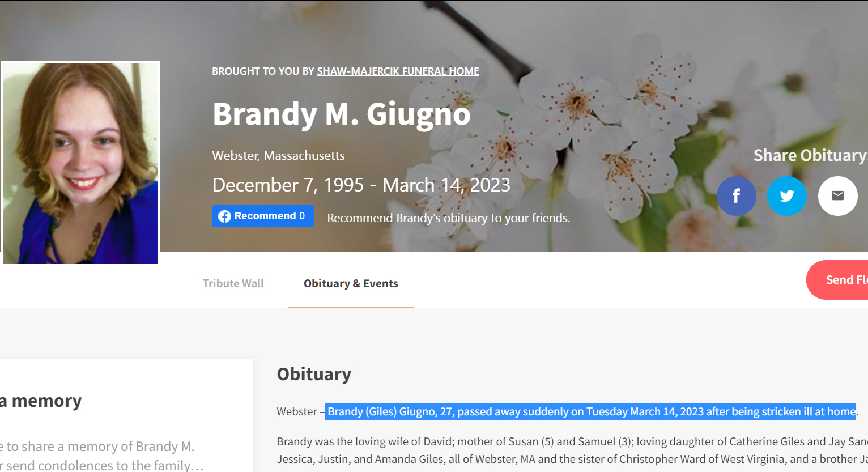The image size is (868, 472).
Task: Click the Facebook Recommend button
Action: tap(263, 216)
